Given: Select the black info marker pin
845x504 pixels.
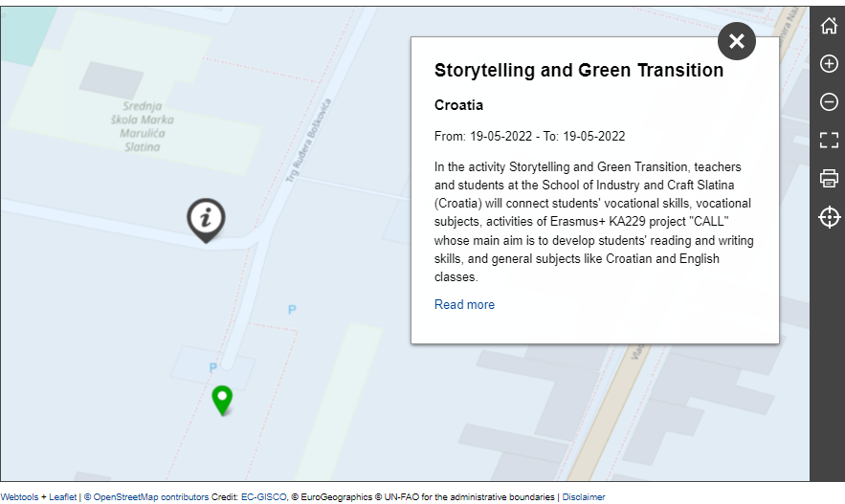Looking at the screenshot, I should click(x=206, y=220).
